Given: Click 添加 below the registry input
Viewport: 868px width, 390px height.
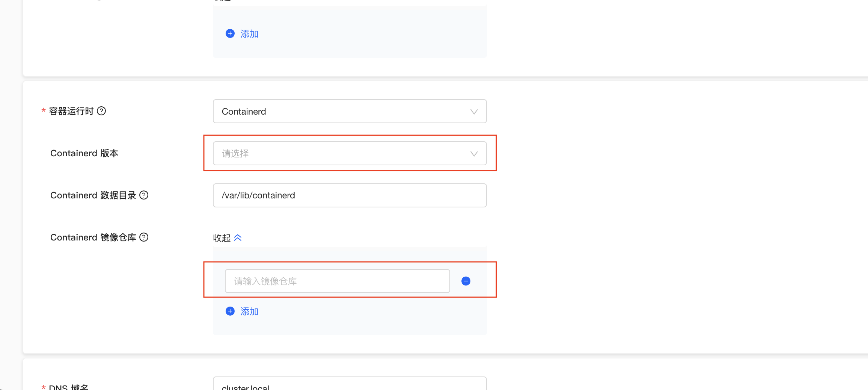Looking at the screenshot, I should [x=249, y=311].
